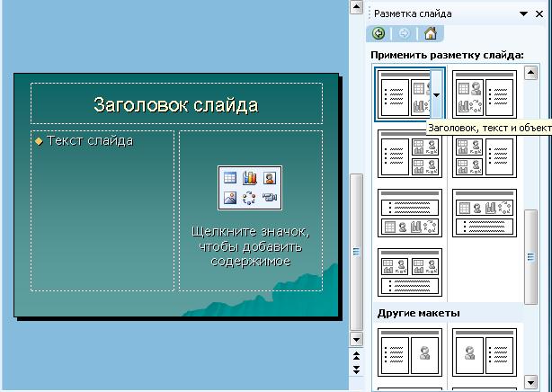
Task: Apply layout: two contents above text
Action: (410, 272)
